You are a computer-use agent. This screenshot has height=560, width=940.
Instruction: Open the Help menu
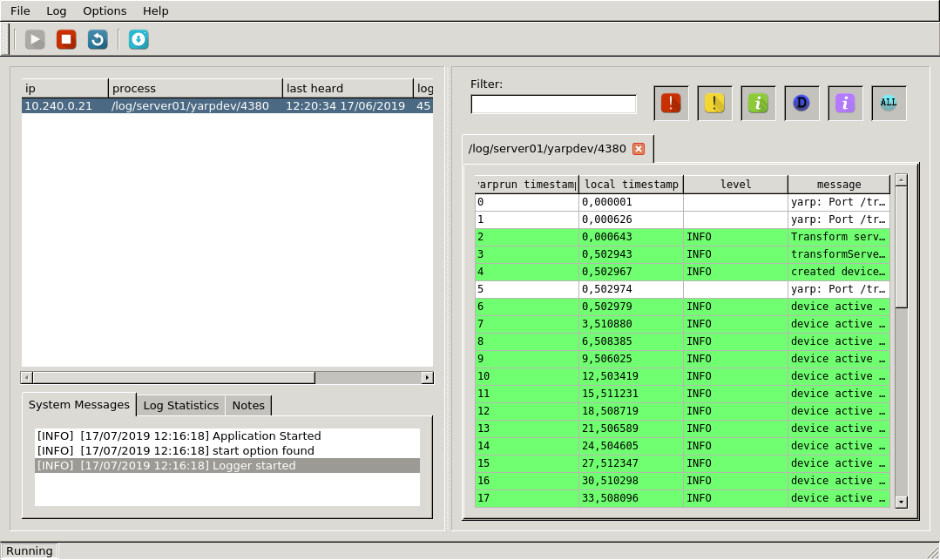156,10
